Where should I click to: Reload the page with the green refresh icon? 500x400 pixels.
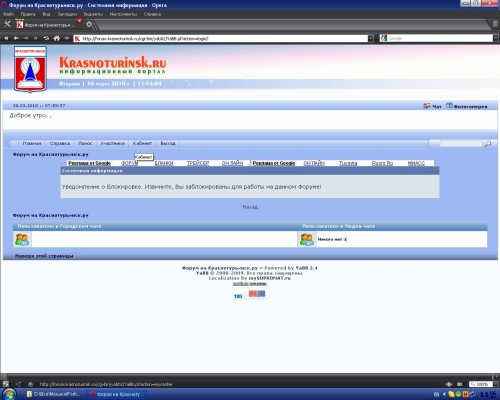[x=46, y=38]
